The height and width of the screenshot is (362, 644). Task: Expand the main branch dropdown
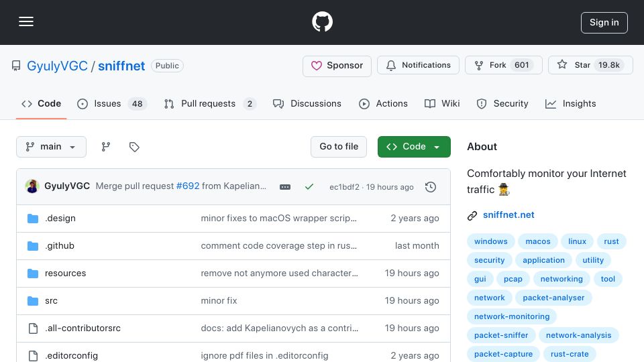(52, 147)
